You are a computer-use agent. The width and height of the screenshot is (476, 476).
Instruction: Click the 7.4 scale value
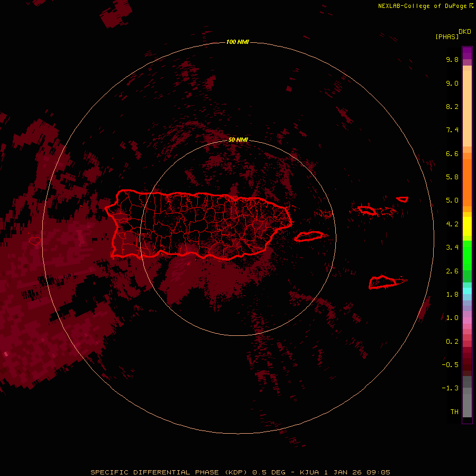(452, 130)
